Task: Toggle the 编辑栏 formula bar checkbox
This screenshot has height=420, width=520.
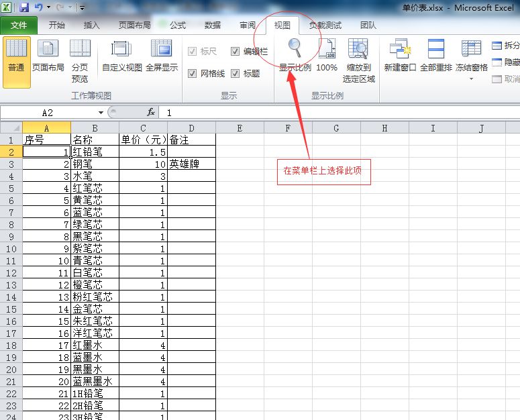Action: pos(235,52)
